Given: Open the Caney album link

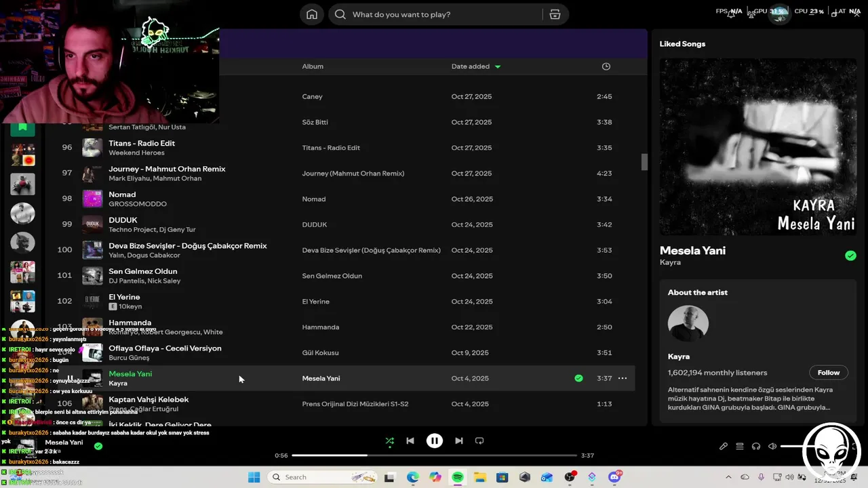Looking at the screenshot, I should tap(312, 96).
